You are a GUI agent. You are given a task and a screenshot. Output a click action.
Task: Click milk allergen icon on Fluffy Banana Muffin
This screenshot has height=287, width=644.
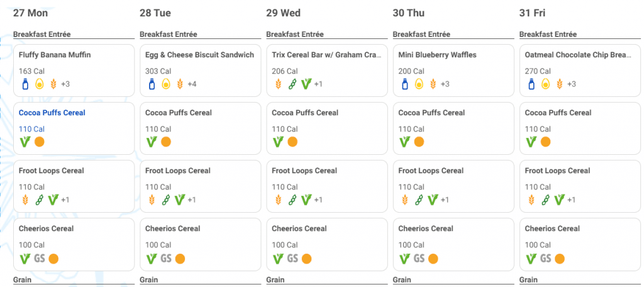(x=25, y=84)
